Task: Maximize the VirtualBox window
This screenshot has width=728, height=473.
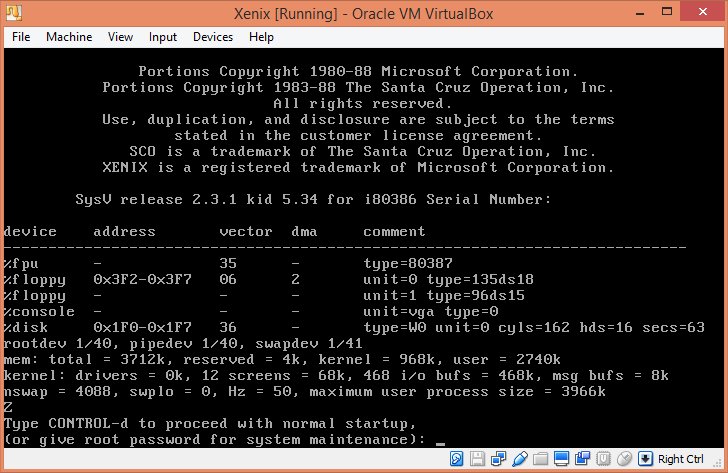Action: (667, 12)
